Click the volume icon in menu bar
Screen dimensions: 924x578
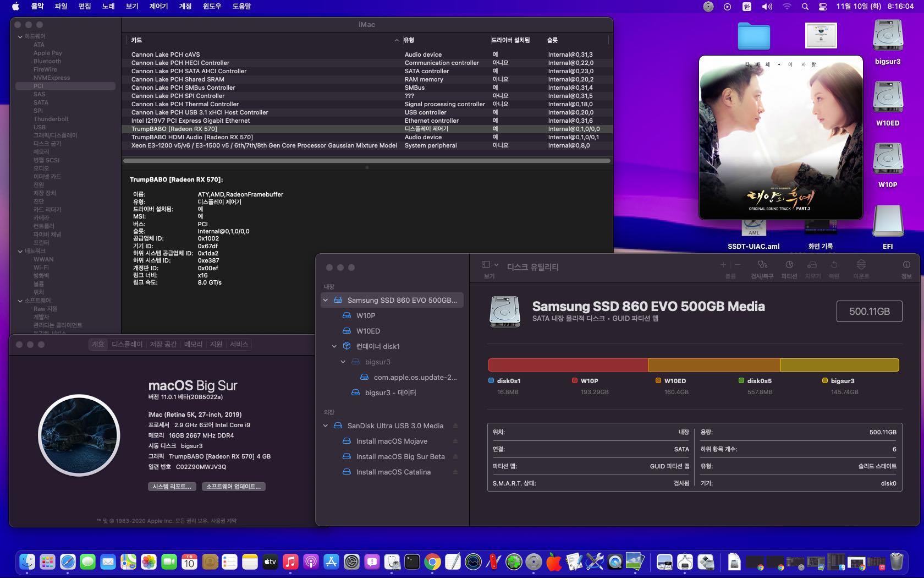(x=767, y=7)
